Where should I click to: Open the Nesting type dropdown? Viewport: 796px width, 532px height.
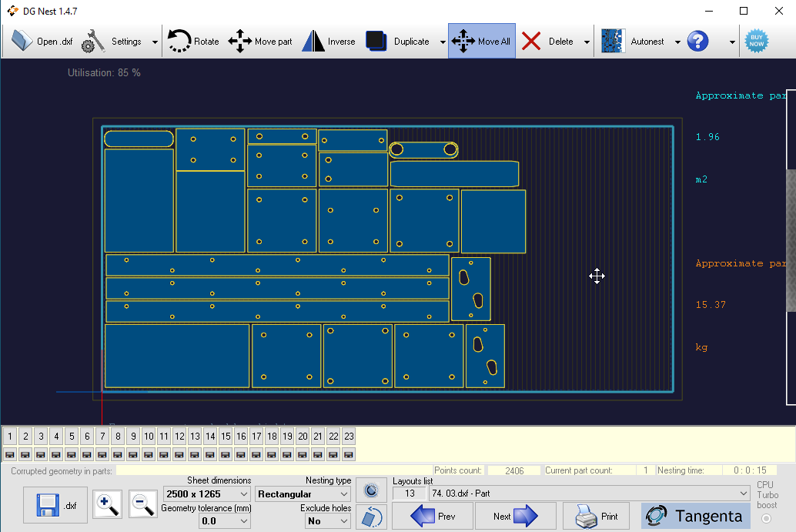click(x=342, y=494)
